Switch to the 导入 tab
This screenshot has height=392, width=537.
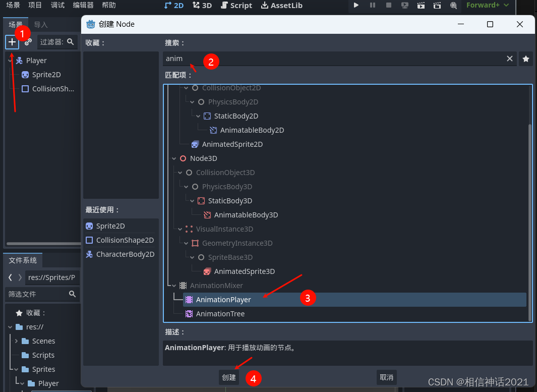[40, 24]
